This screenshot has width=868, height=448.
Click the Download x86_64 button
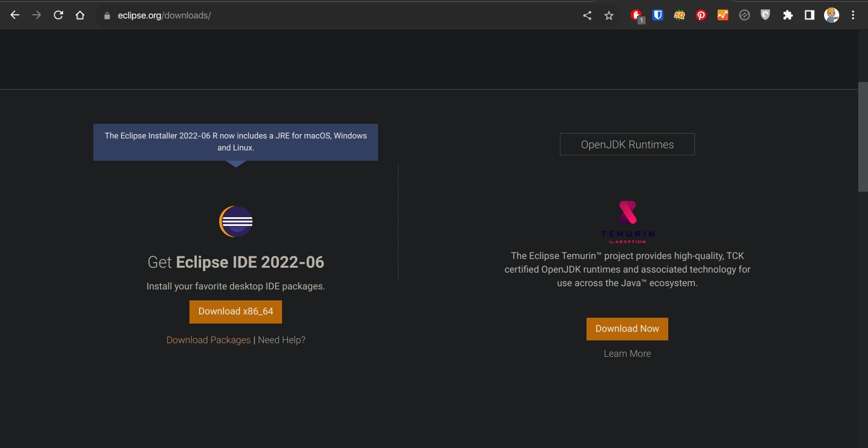pyautogui.click(x=235, y=312)
